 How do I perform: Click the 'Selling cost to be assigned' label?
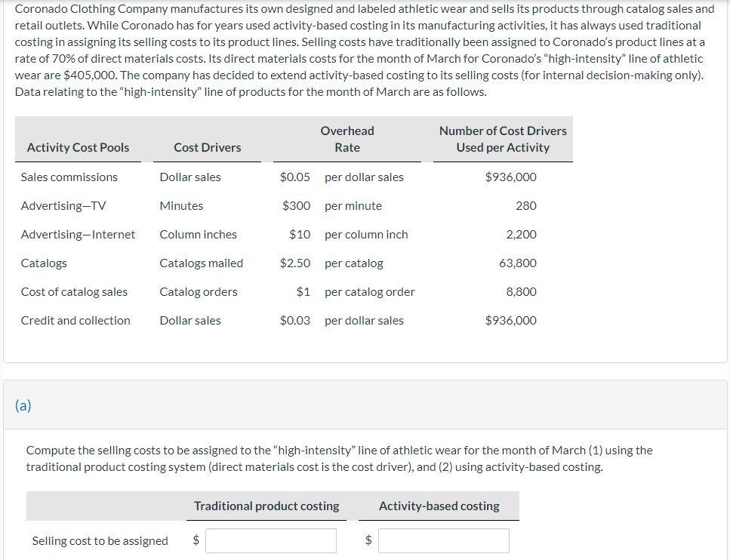click(x=100, y=541)
